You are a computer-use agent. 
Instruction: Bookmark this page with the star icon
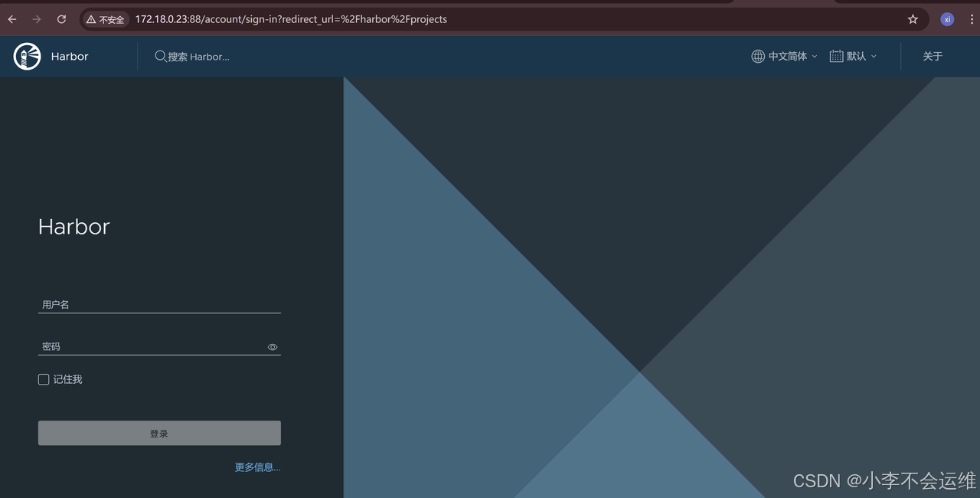click(913, 19)
